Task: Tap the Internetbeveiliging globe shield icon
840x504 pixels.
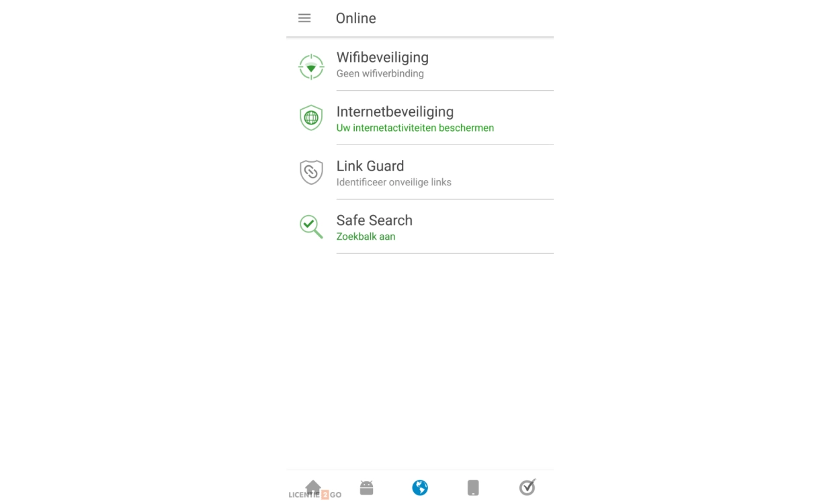Action: pos(311,118)
